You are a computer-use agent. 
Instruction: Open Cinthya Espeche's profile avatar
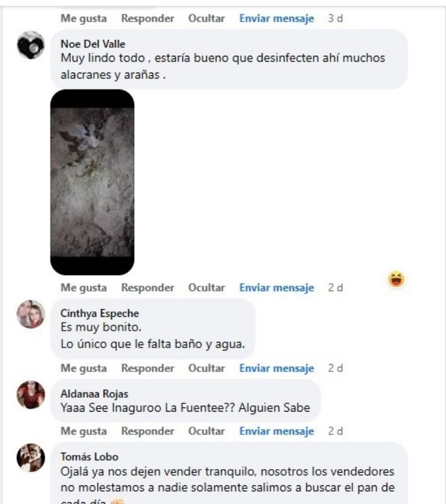[31, 314]
